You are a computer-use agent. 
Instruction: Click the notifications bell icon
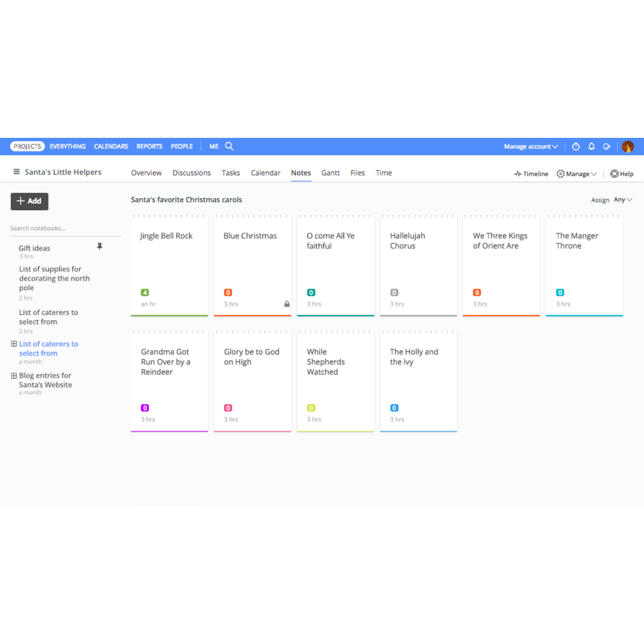pyautogui.click(x=591, y=146)
